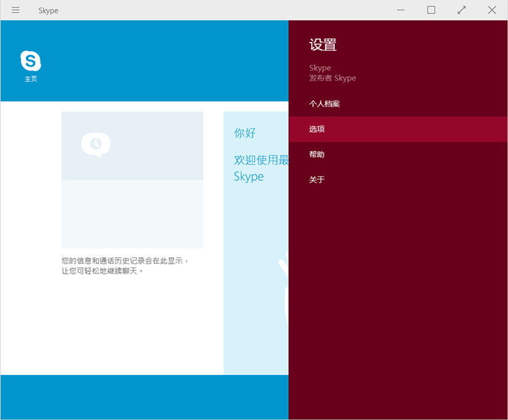
Task: Click the 发布者 Skype publisher text
Action: coord(332,78)
